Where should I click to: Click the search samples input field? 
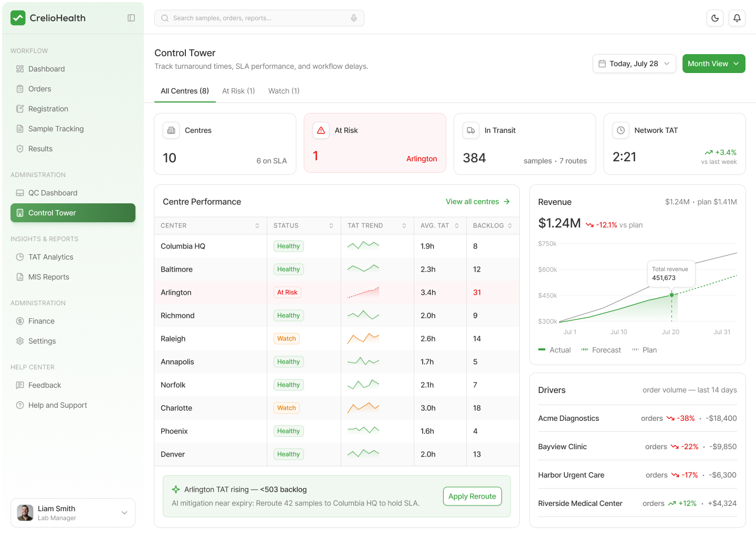[x=259, y=18]
